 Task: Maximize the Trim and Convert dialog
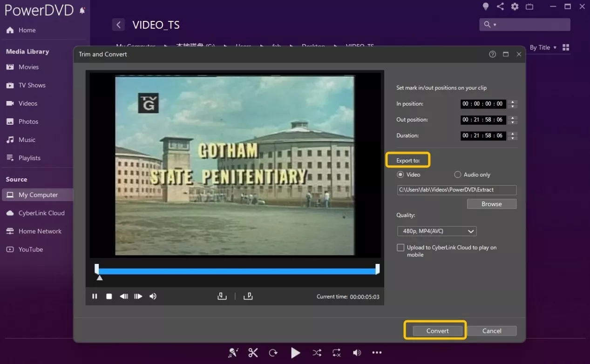506,54
